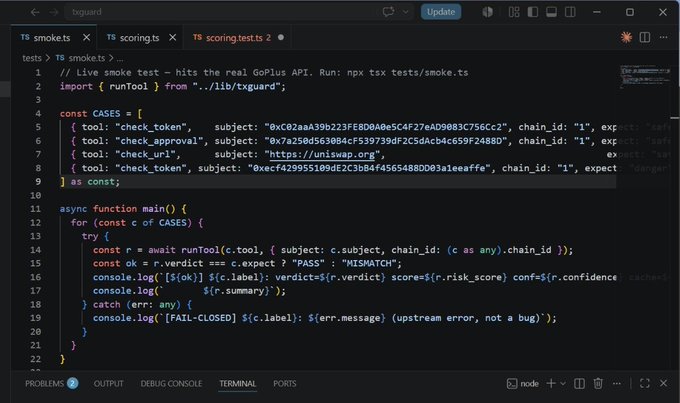Click line number 9 in gutter
680x403 pixels.
coord(38,182)
